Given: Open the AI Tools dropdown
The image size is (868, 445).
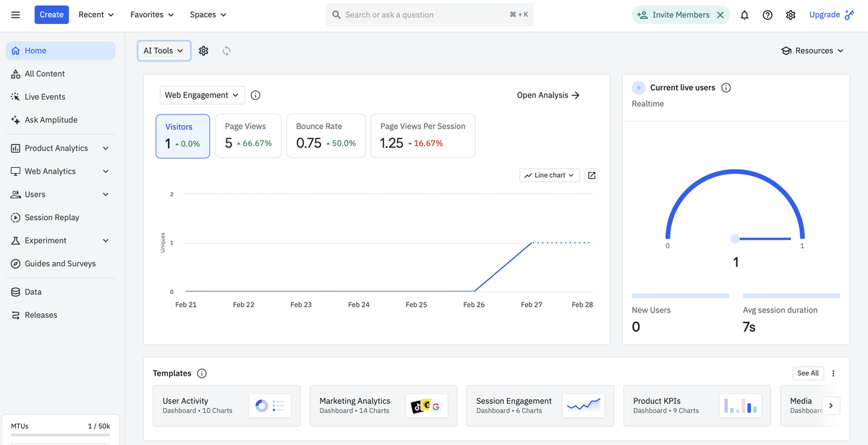Looking at the screenshot, I should pos(164,51).
